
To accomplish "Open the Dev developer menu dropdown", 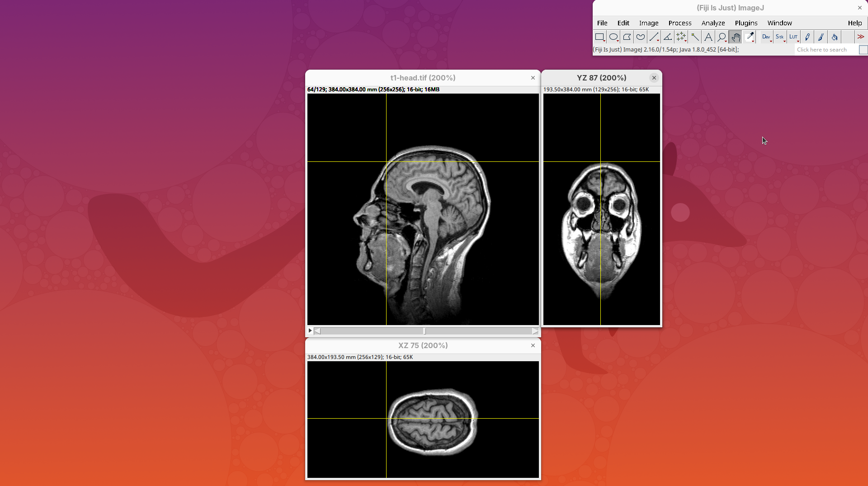I will click(x=766, y=37).
